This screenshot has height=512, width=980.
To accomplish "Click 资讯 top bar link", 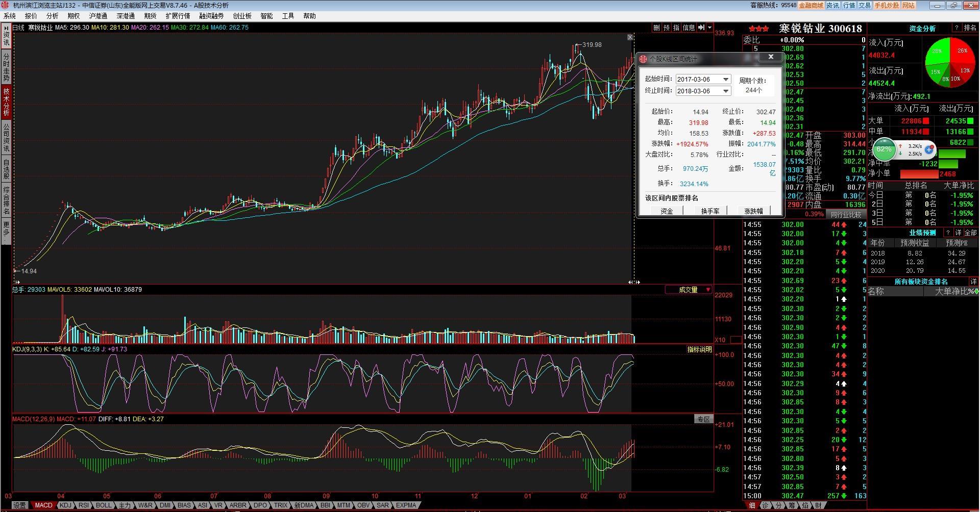I will click(832, 5).
